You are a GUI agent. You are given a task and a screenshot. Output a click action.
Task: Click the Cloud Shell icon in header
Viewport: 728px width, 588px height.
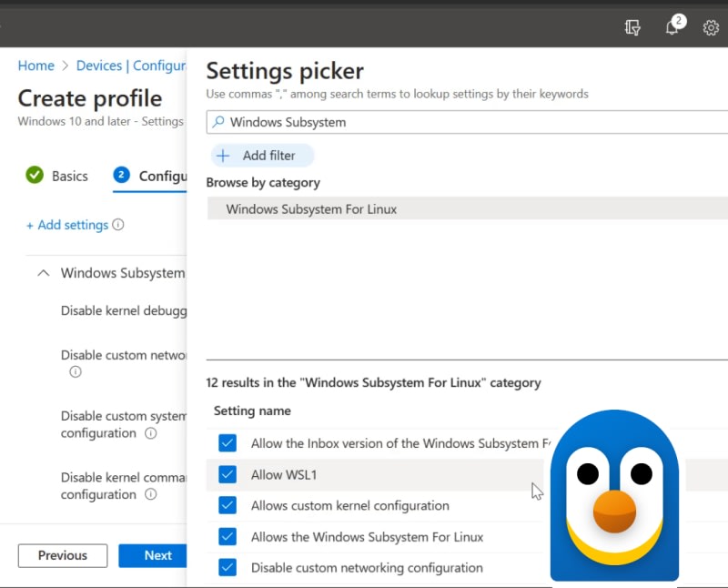click(633, 27)
